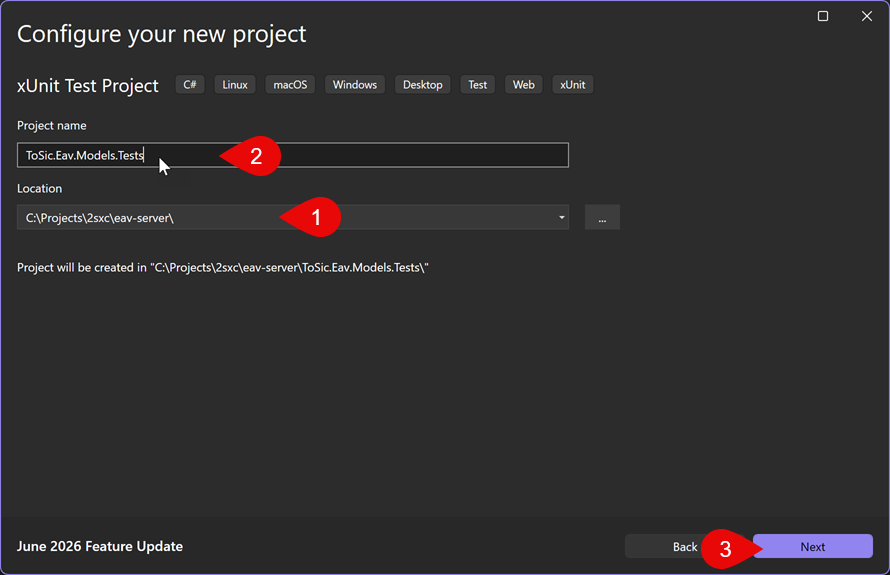This screenshot has height=575, width=890.
Task: Click the 'June 2026 Feature Update' label
Action: pyautogui.click(x=100, y=546)
